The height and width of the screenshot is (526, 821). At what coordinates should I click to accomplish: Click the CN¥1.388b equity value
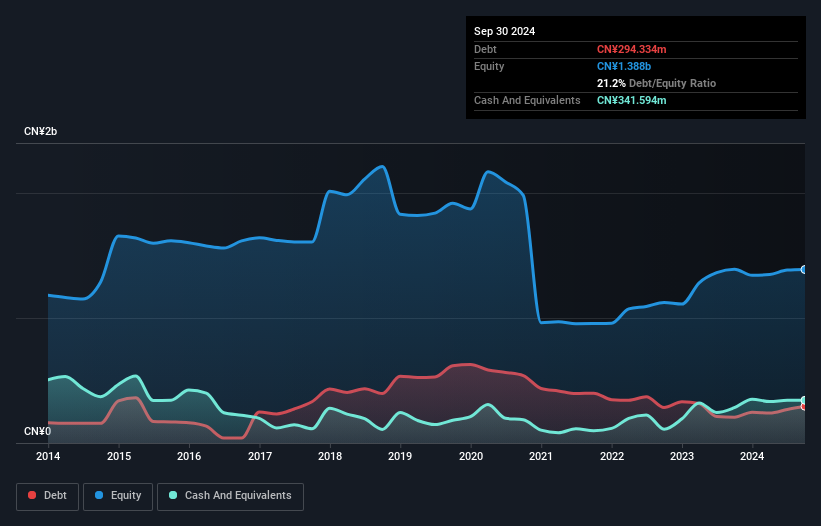point(624,66)
